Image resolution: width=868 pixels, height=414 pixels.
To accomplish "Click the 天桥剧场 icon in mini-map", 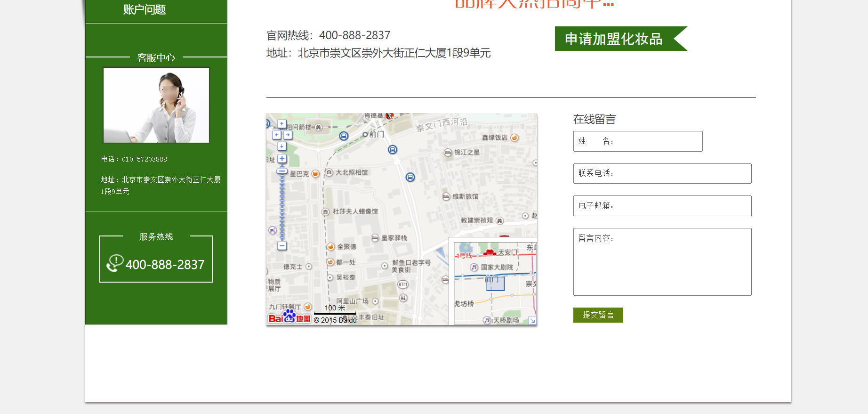I will point(487,320).
